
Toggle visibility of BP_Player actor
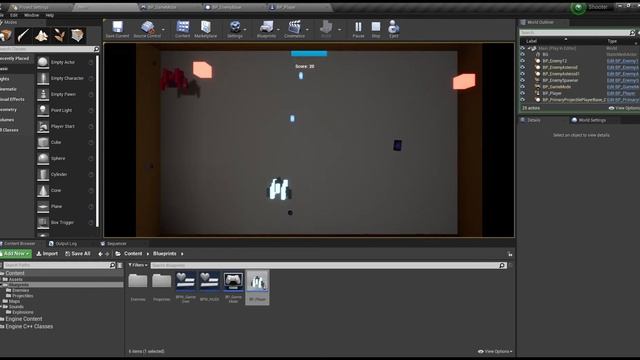tap(522, 93)
